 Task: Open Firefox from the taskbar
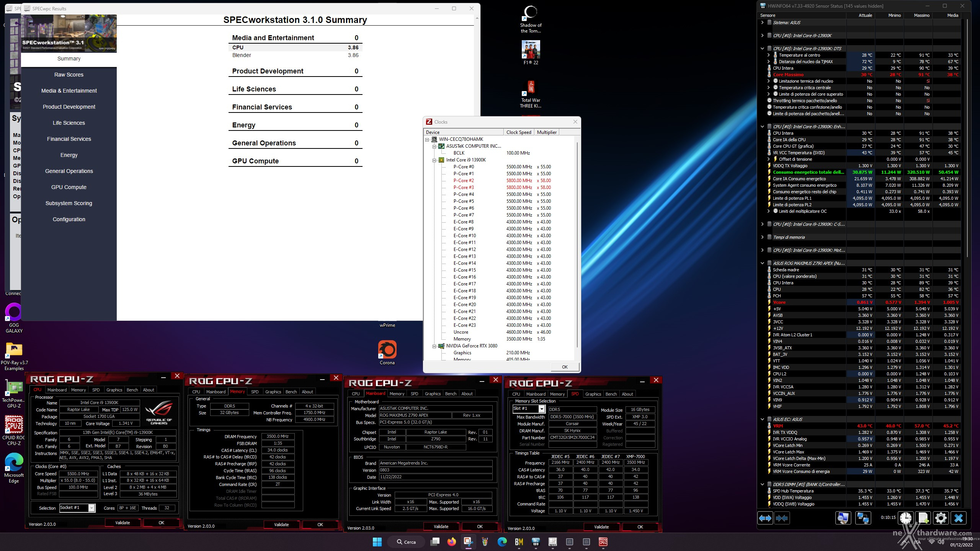pyautogui.click(x=451, y=542)
